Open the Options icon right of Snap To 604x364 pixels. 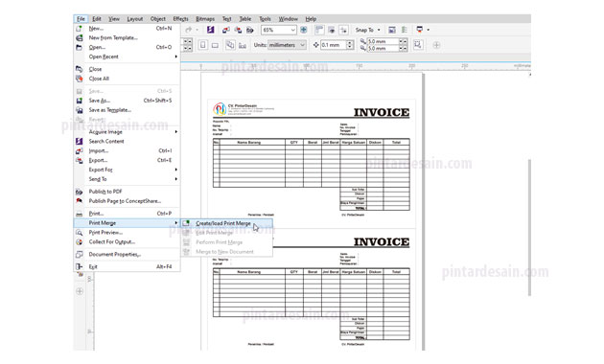tap(392, 30)
